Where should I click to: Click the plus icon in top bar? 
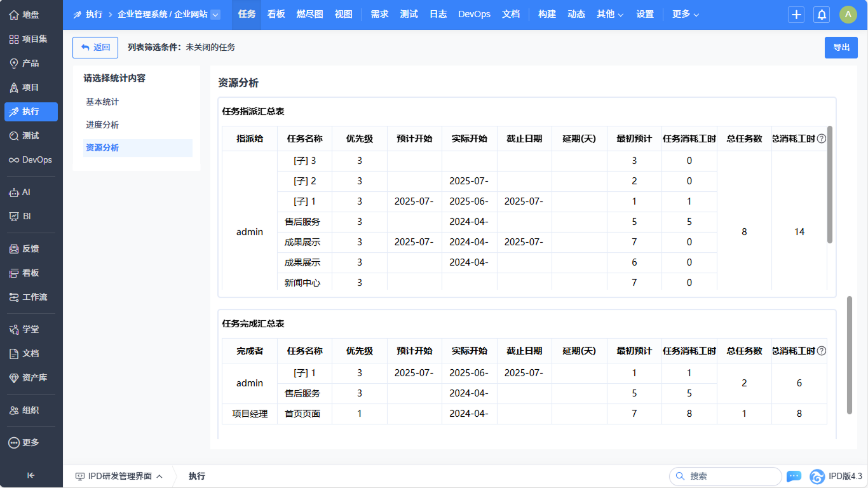point(796,15)
